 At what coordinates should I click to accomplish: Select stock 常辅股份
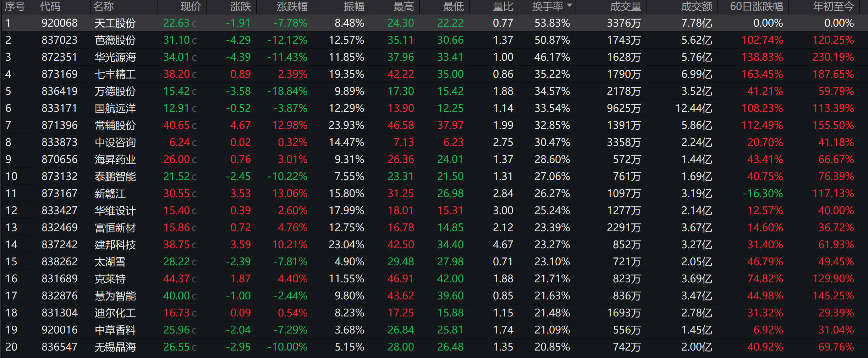[115, 125]
